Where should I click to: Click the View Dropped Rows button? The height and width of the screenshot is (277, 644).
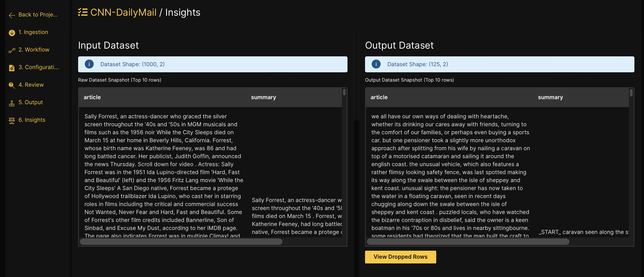(400, 257)
